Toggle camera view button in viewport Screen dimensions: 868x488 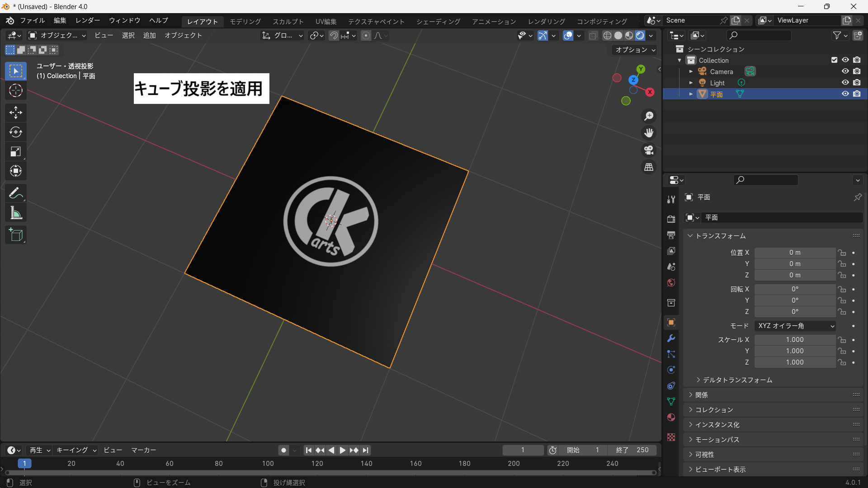649,150
